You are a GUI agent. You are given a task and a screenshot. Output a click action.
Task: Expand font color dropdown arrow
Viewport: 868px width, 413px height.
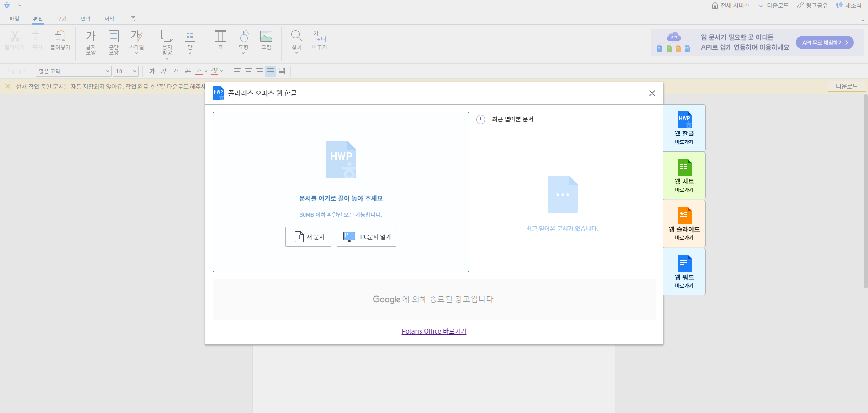[x=206, y=71]
